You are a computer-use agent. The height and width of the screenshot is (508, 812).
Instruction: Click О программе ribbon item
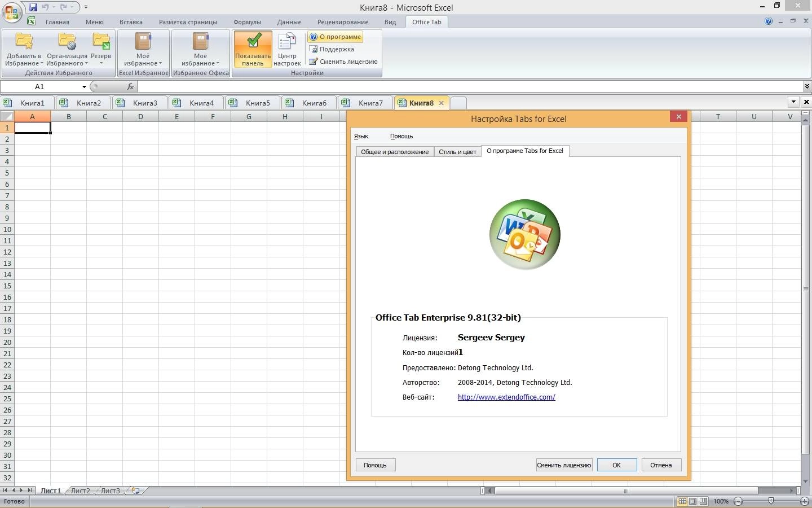pyautogui.click(x=335, y=37)
